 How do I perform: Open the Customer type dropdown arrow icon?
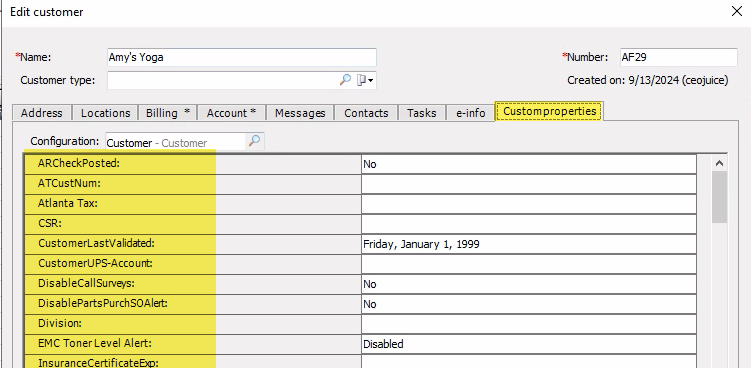365,80
